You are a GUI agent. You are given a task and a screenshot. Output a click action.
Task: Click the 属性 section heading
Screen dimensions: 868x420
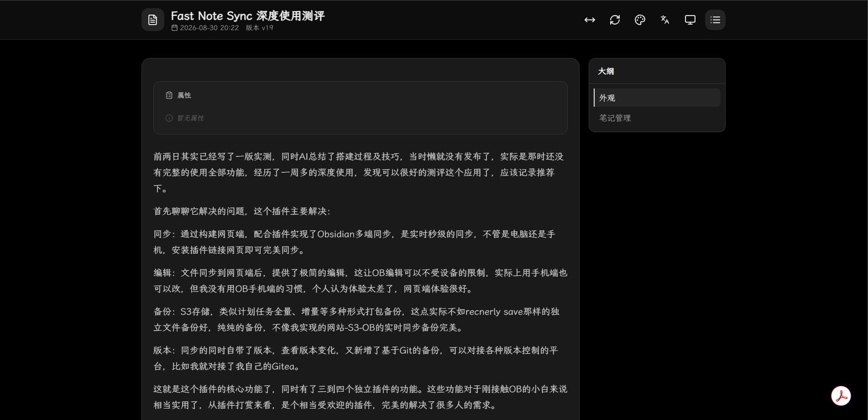pos(184,95)
